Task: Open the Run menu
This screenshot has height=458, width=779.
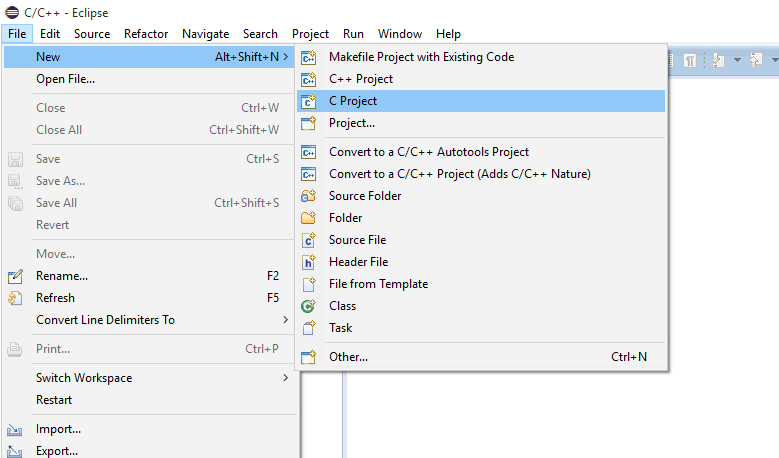Action: click(353, 34)
